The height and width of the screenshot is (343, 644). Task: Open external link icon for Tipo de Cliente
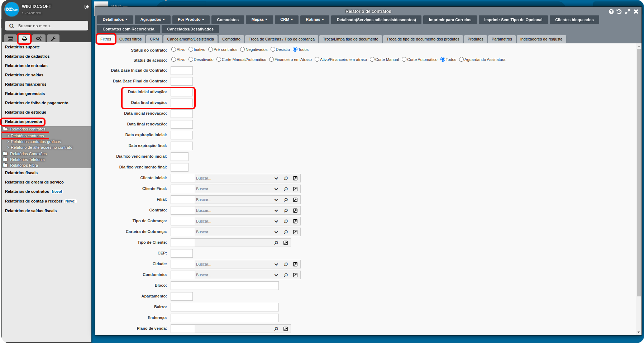click(286, 243)
